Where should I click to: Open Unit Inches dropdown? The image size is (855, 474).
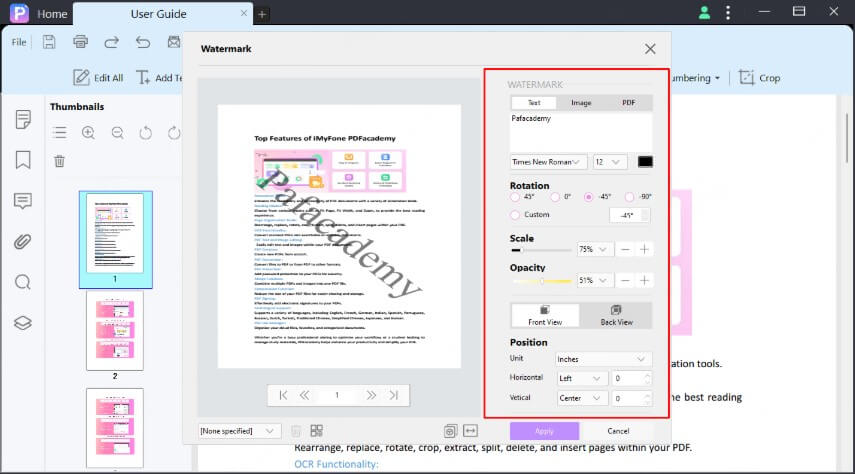pyautogui.click(x=604, y=359)
